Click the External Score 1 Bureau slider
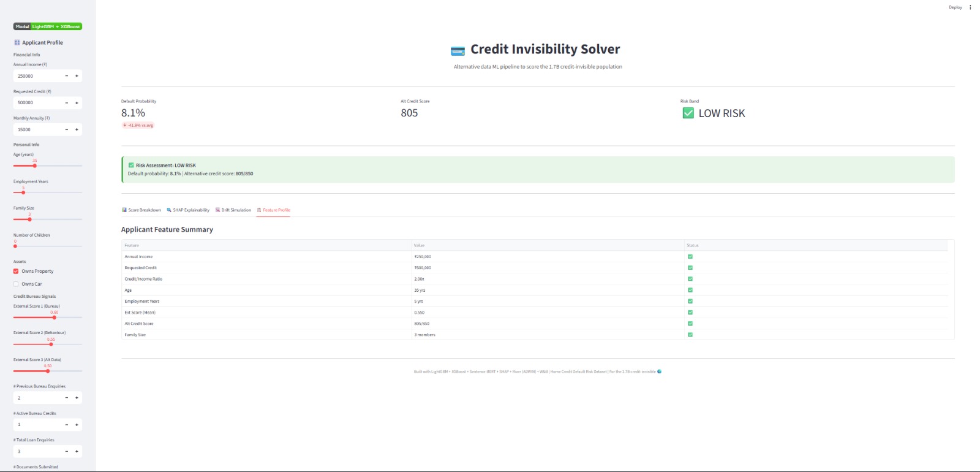This screenshot has width=980, height=472. click(x=55, y=318)
